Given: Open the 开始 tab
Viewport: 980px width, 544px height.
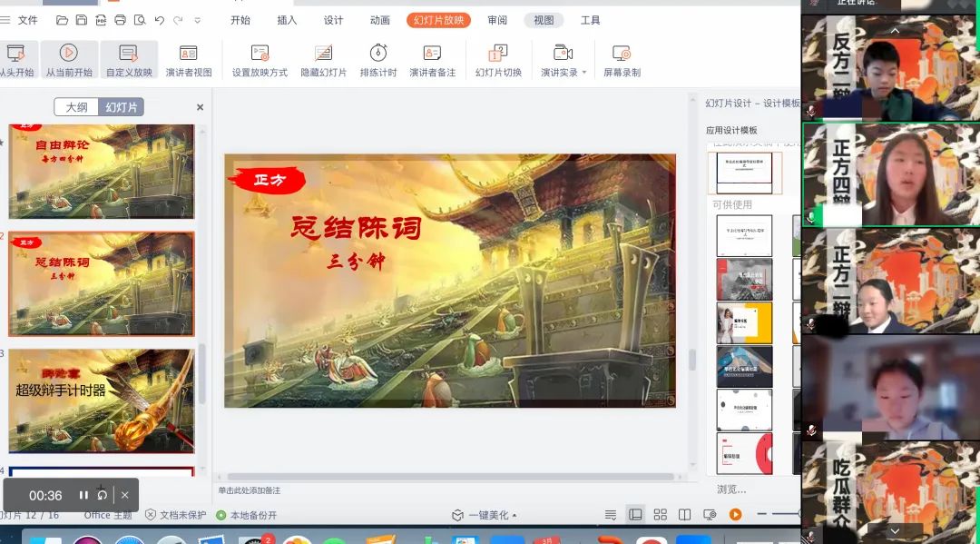Looking at the screenshot, I should (240, 20).
